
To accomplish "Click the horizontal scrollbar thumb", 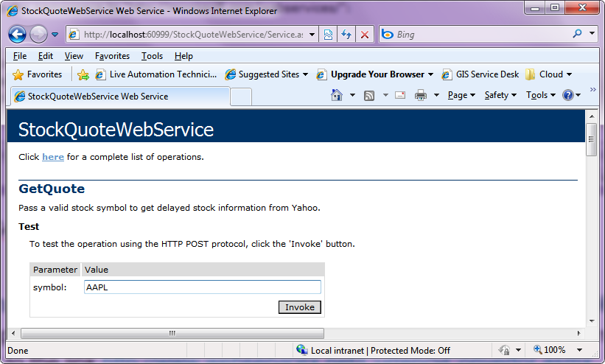I will [x=172, y=333].
